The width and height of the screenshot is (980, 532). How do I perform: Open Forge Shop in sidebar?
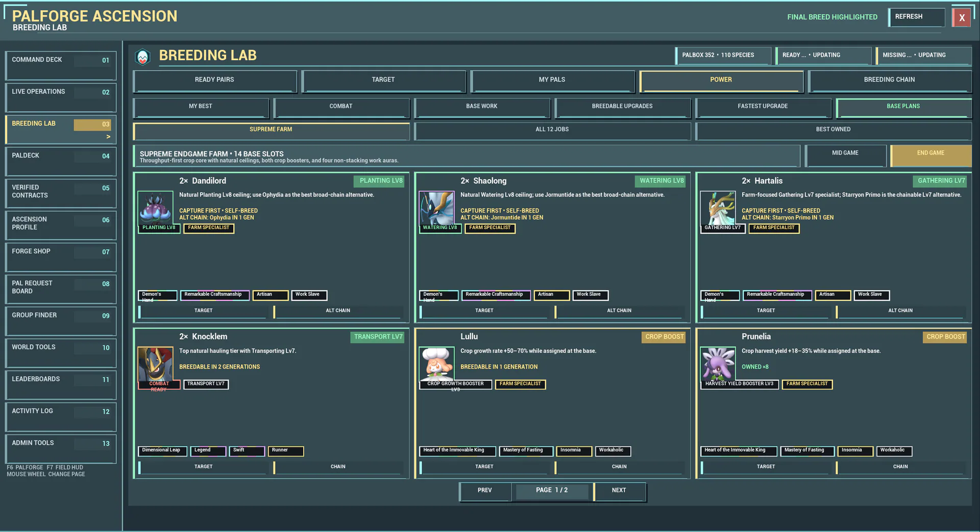pyautogui.click(x=61, y=257)
